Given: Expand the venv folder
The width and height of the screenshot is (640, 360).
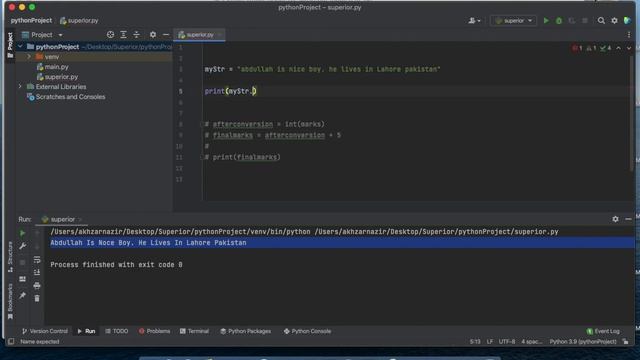Looking at the screenshot, I should coord(29,57).
